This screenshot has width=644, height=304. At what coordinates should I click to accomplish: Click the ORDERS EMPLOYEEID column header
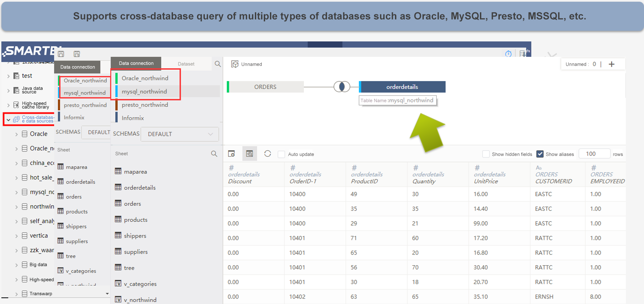[x=605, y=175]
